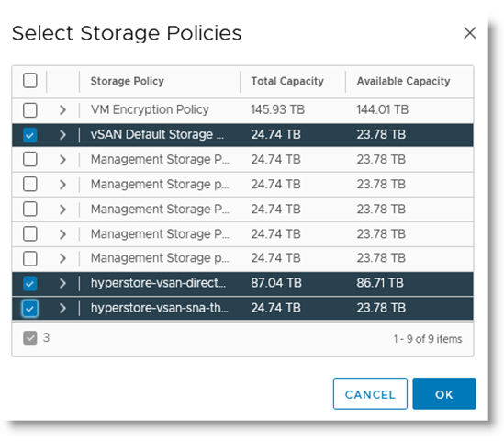
Task: Select the 'vSAN Default Storage ...' policy name
Action: pyautogui.click(x=157, y=134)
